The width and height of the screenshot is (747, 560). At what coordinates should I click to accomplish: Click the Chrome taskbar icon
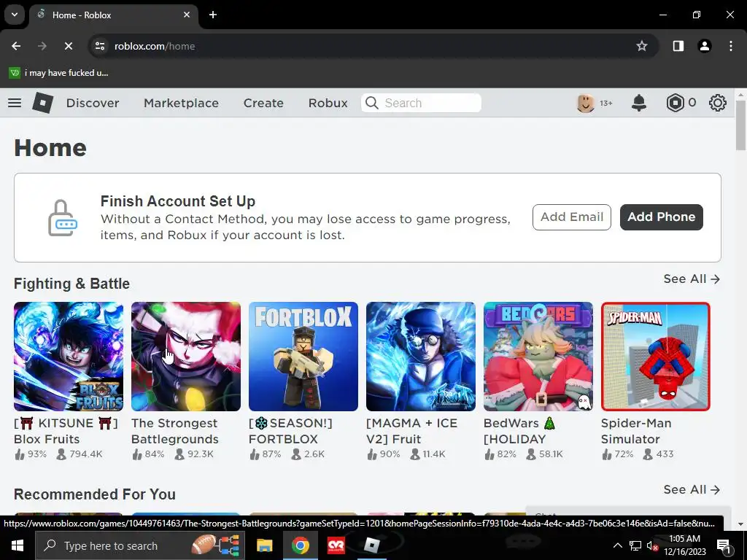300,545
